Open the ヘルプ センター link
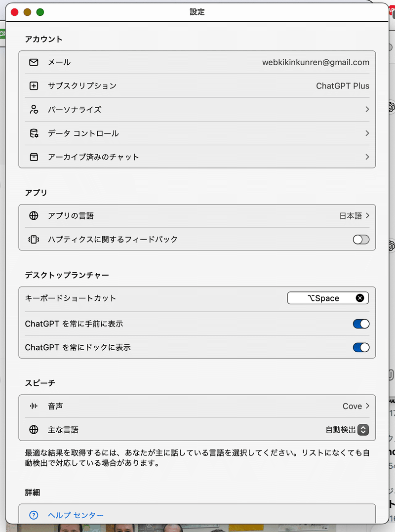 tap(76, 515)
